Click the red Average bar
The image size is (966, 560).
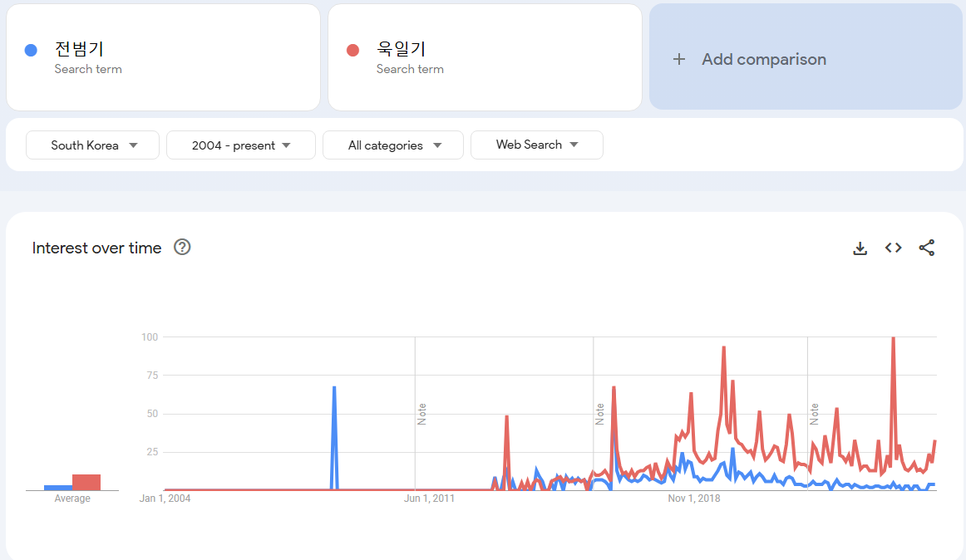[86, 482]
